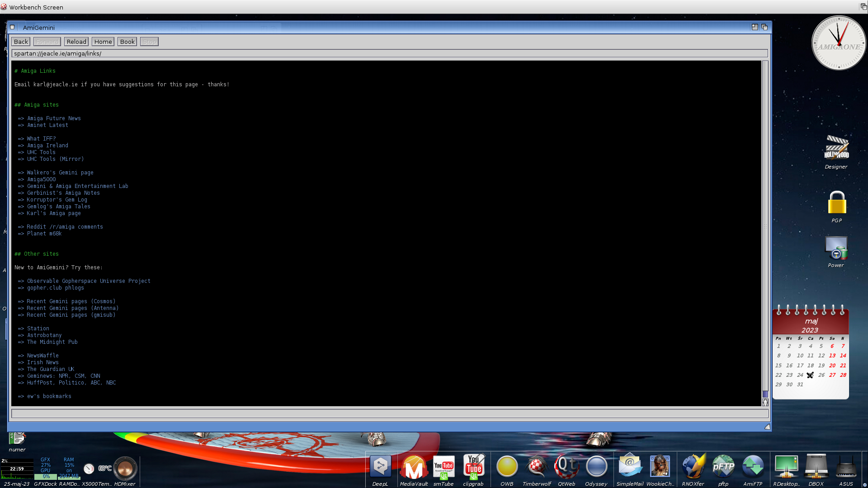Open OWB browser dock icon
The image size is (868, 488).
click(x=507, y=467)
